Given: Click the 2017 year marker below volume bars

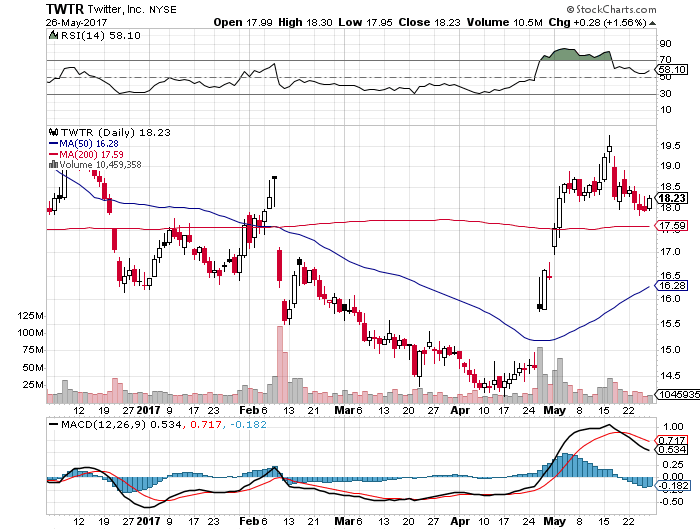Looking at the screenshot, I should (x=149, y=410).
